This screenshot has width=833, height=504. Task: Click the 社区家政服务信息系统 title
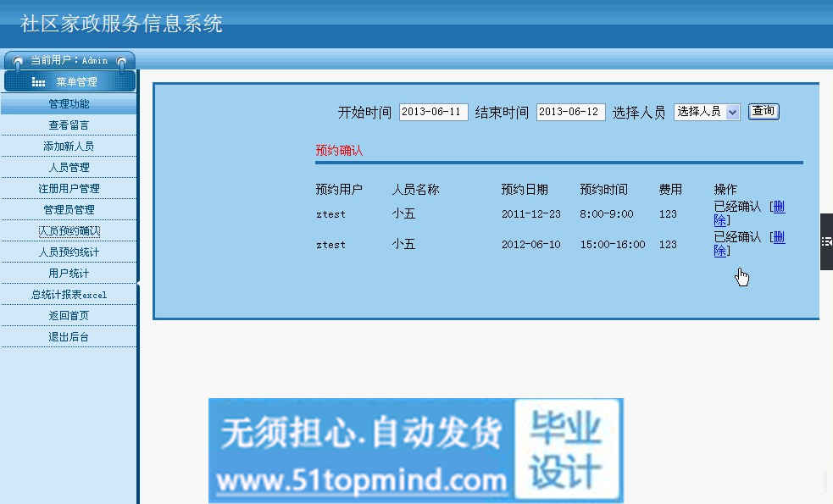click(122, 24)
